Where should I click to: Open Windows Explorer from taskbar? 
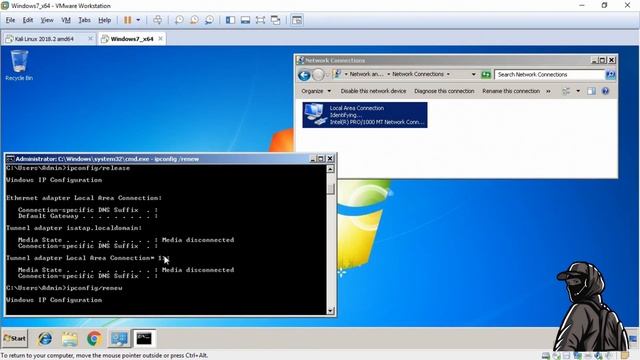(69, 339)
